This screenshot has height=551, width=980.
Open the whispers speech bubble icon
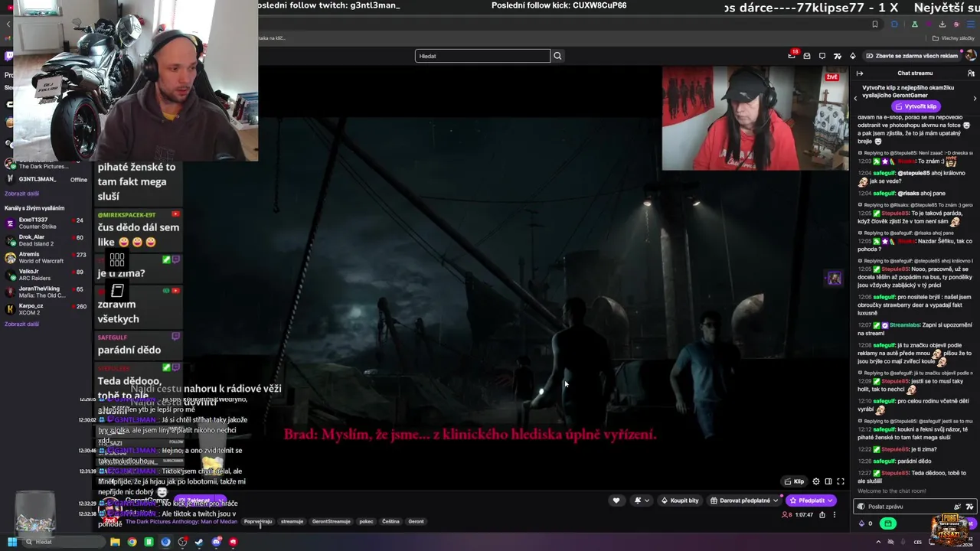822,56
